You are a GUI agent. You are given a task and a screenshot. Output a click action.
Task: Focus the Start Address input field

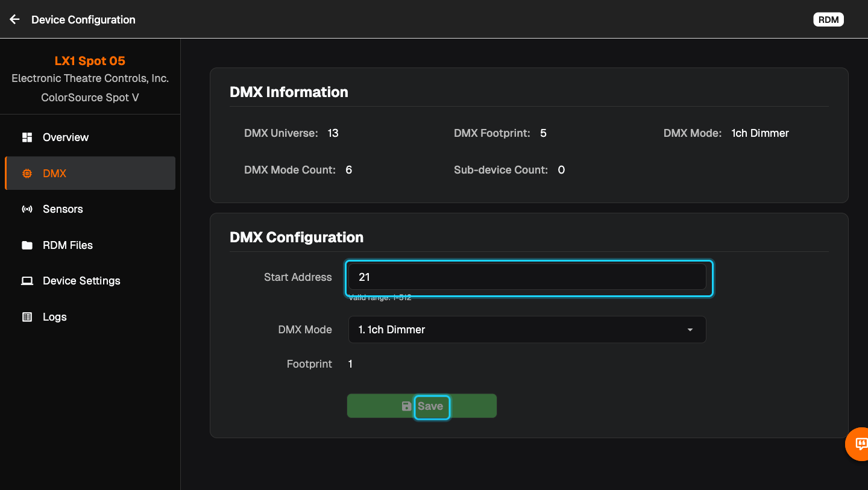point(527,277)
